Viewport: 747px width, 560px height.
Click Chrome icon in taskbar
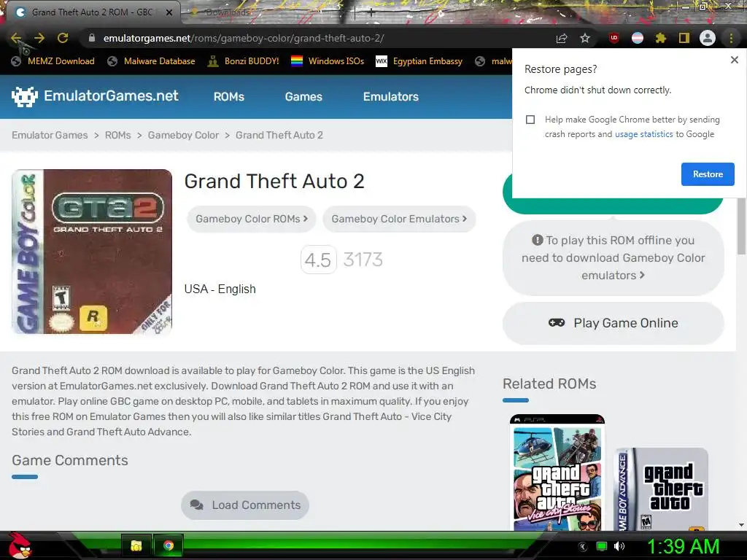coord(169,545)
